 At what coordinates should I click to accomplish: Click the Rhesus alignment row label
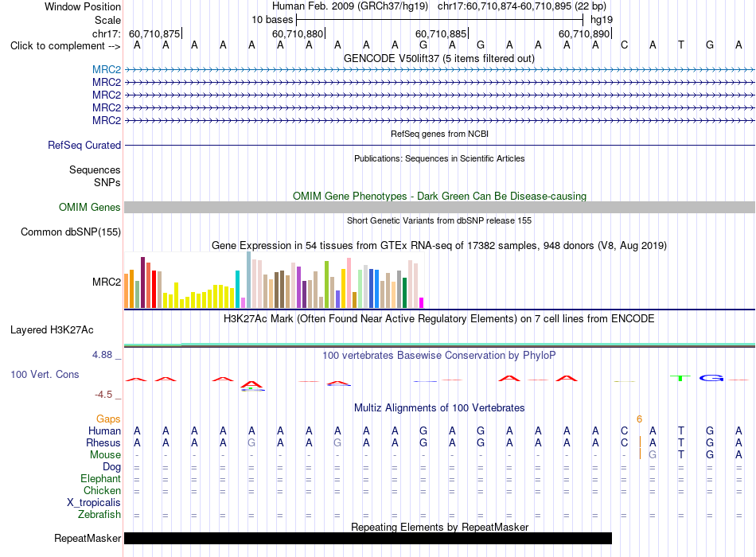[x=103, y=442]
